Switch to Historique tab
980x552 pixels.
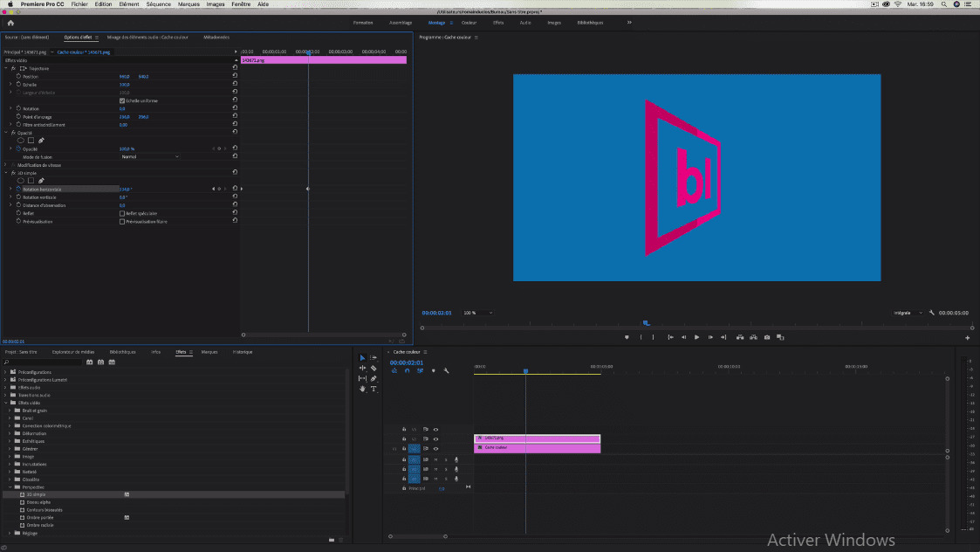[x=243, y=352]
